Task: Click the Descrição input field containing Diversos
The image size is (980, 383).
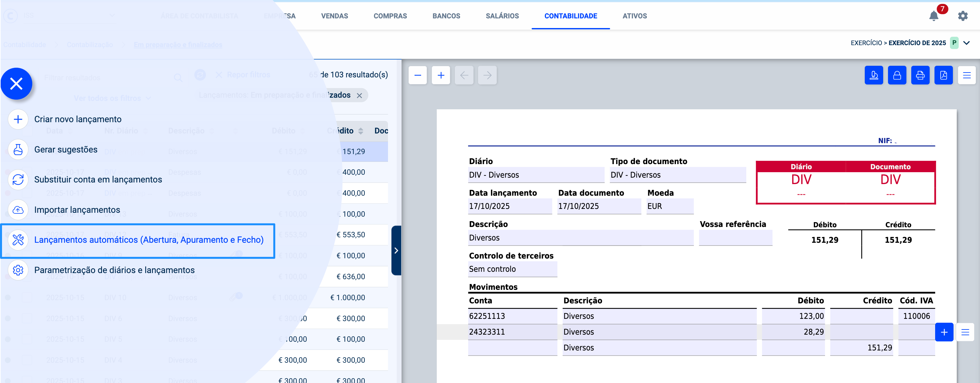Action: 580,238
